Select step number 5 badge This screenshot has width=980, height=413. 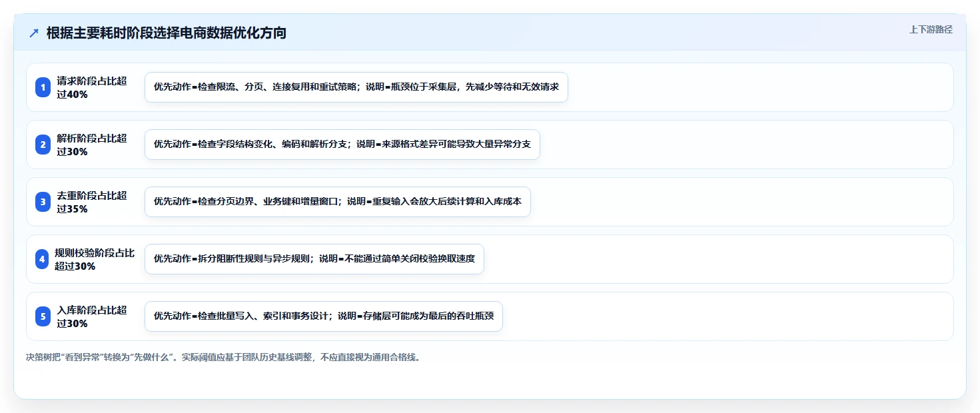(x=43, y=316)
